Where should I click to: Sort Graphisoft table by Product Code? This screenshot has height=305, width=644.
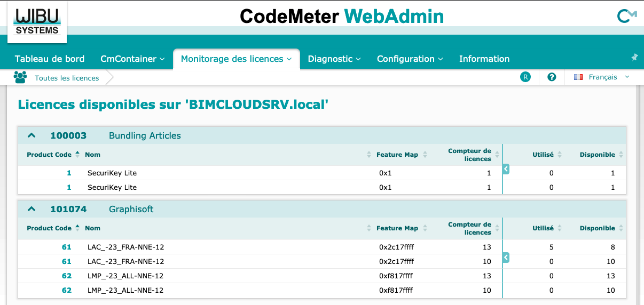click(x=53, y=228)
